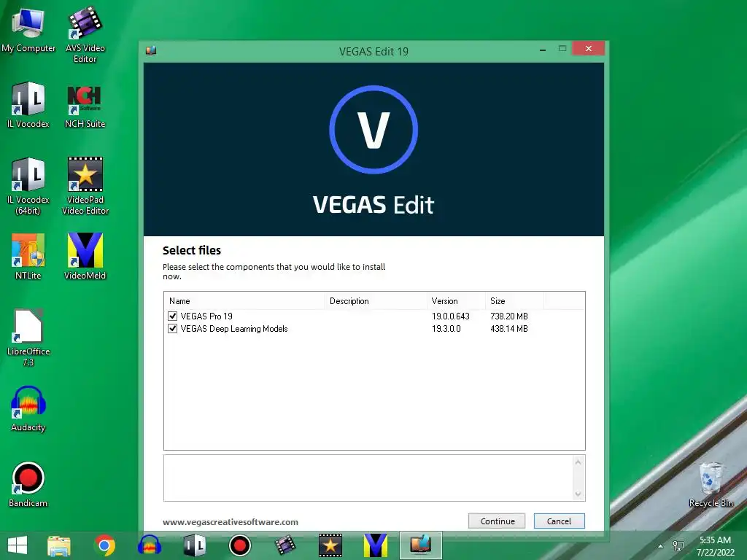Open Recycle Bin on desktop
The width and height of the screenshot is (747, 560).
coord(711,485)
